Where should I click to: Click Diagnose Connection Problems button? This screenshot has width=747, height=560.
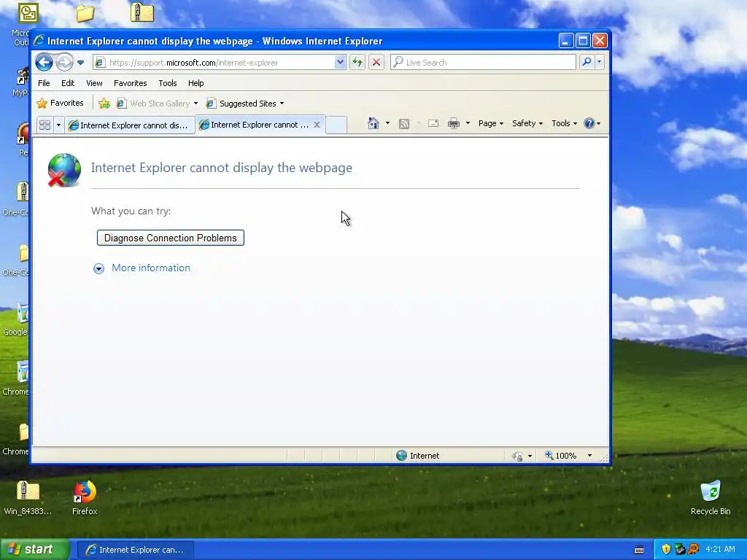point(171,238)
